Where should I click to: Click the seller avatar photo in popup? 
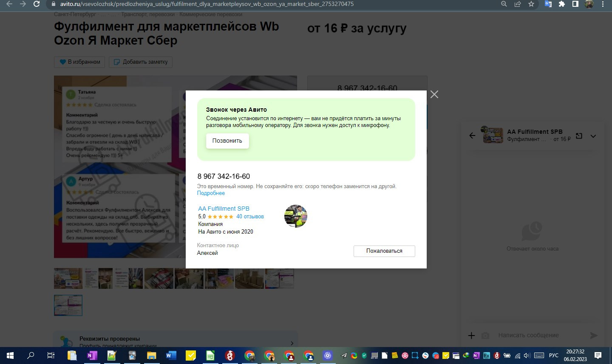(295, 216)
